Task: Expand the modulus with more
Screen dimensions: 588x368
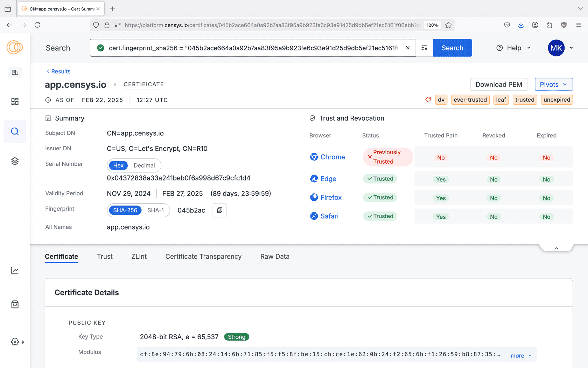Action: click(521, 356)
